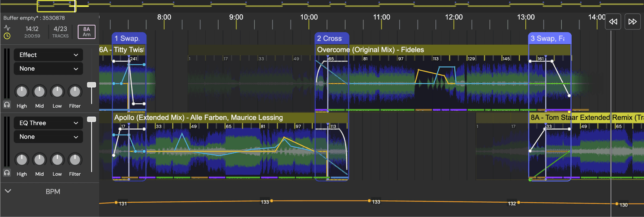The height and width of the screenshot is (217, 644).
Task: Open the Effect dropdown on the top deck
Action: pyautogui.click(x=49, y=55)
